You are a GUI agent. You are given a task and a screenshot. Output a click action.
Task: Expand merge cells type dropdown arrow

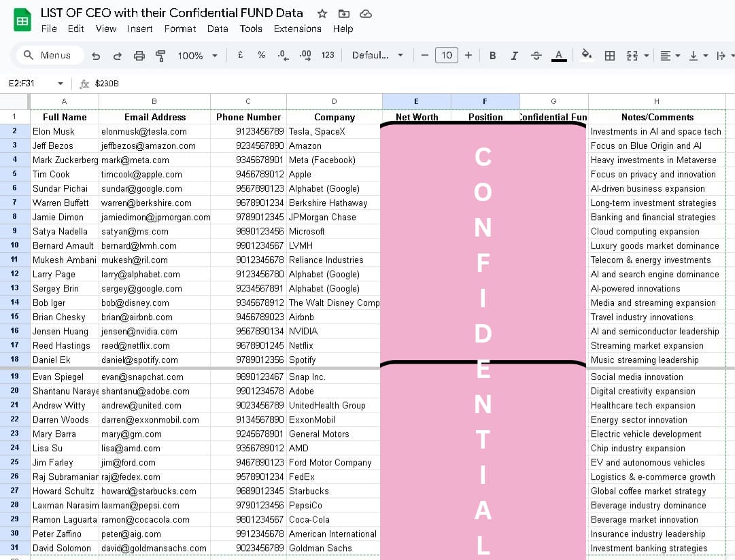coord(647,56)
